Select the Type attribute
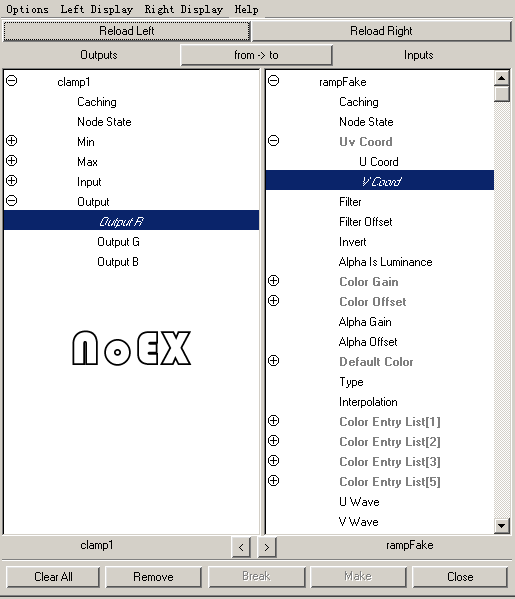The width and height of the screenshot is (515, 599). [x=351, y=382]
